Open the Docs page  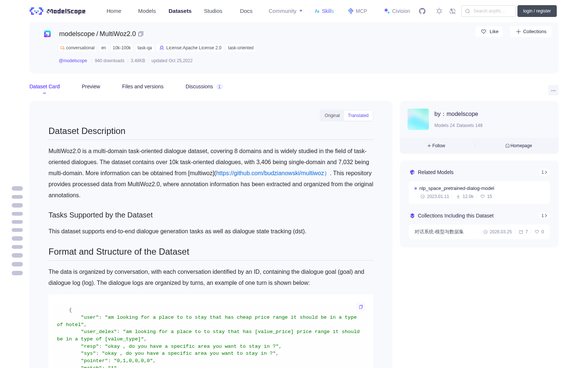pyautogui.click(x=246, y=11)
